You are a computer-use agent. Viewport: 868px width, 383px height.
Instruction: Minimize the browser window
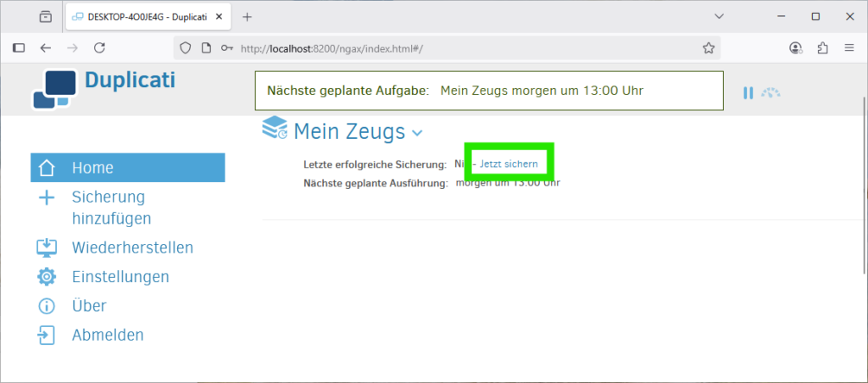point(781,17)
